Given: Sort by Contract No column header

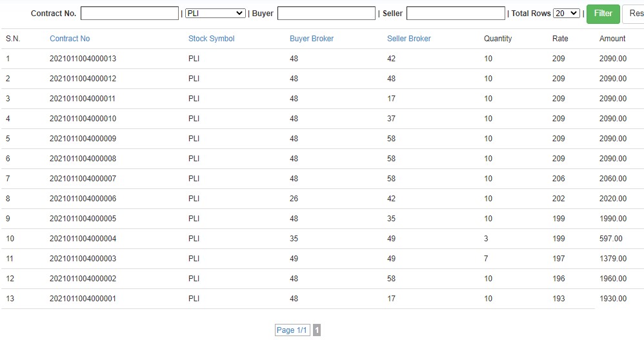Looking at the screenshot, I should click(70, 39).
